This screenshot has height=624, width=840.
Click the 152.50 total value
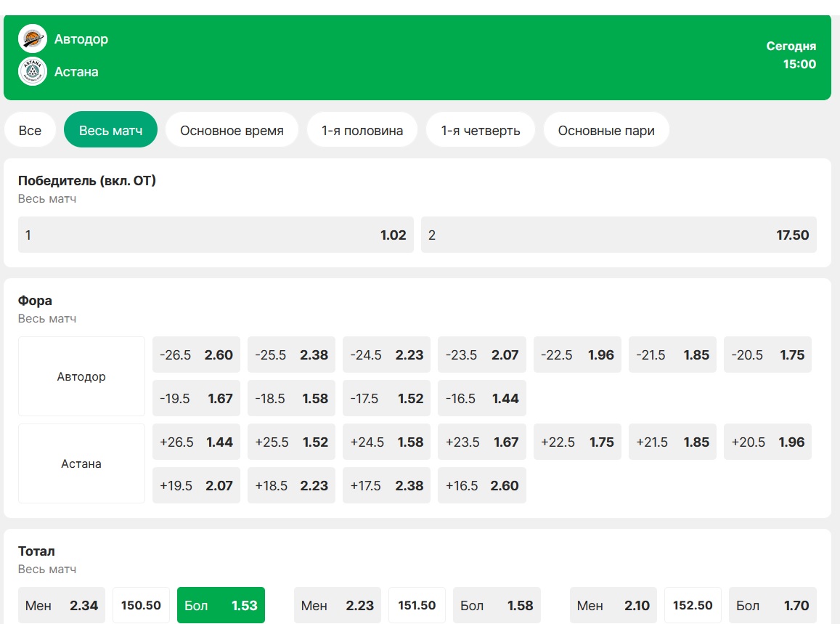[x=693, y=605]
